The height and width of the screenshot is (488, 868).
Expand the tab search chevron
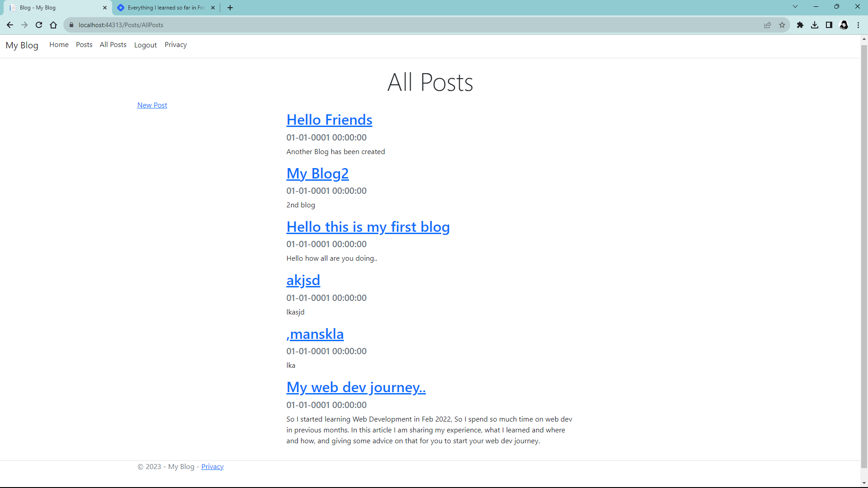795,7
